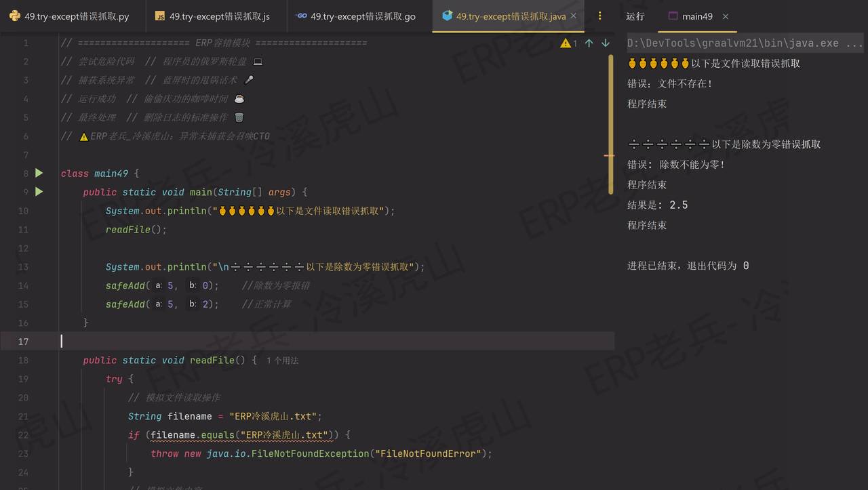Click the 运行 tool window header
The image size is (868, 490).
point(635,16)
